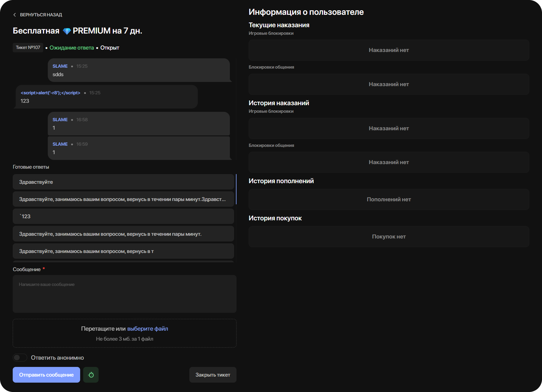Pick the truncated quick reply ending with "Здравст…"

tap(123, 199)
